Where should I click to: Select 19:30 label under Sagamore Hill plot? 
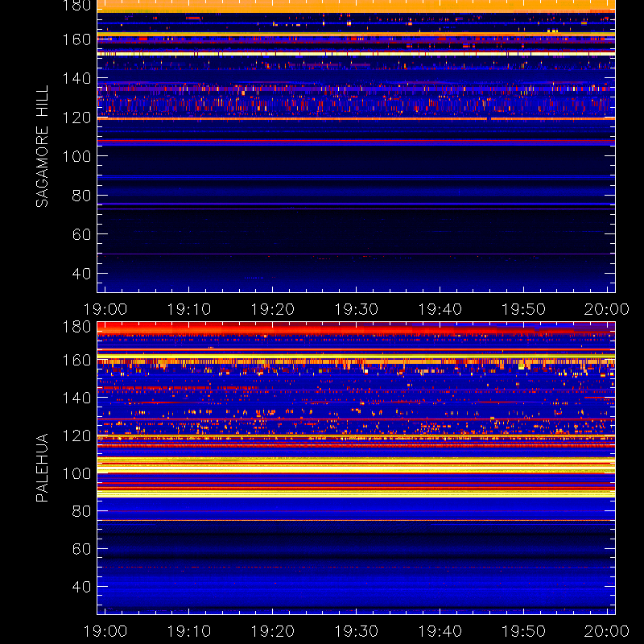tap(357, 309)
